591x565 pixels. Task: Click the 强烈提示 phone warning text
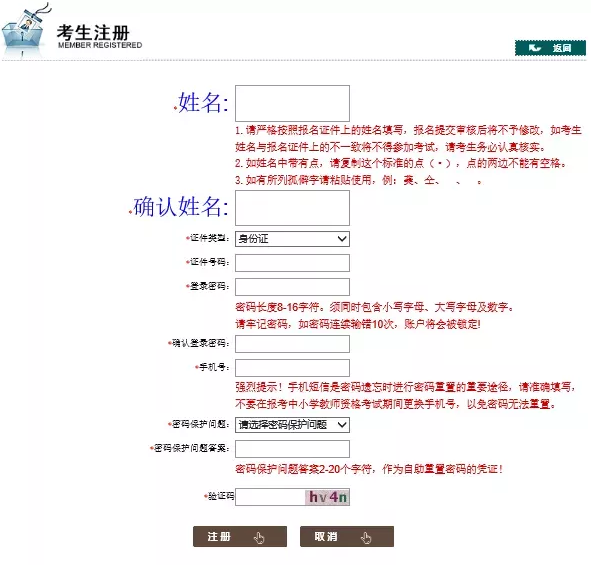pyautogui.click(x=406, y=395)
